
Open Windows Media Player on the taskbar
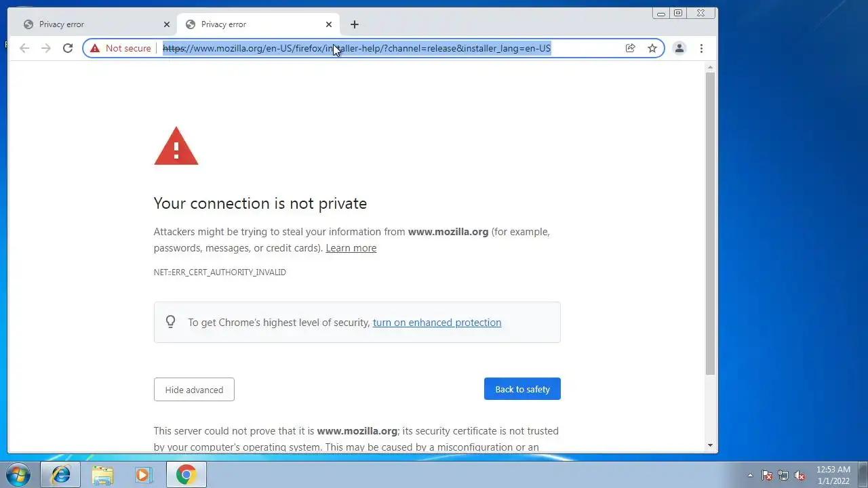pos(143,474)
